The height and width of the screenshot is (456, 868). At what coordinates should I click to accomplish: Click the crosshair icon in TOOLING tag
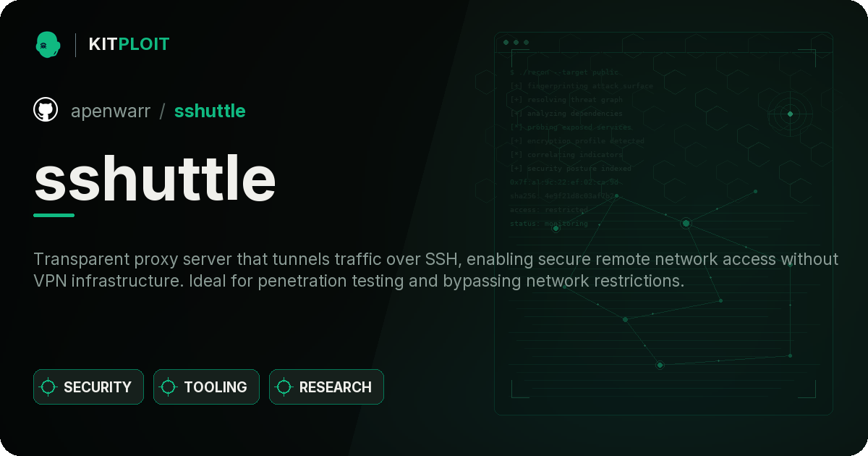coord(169,387)
